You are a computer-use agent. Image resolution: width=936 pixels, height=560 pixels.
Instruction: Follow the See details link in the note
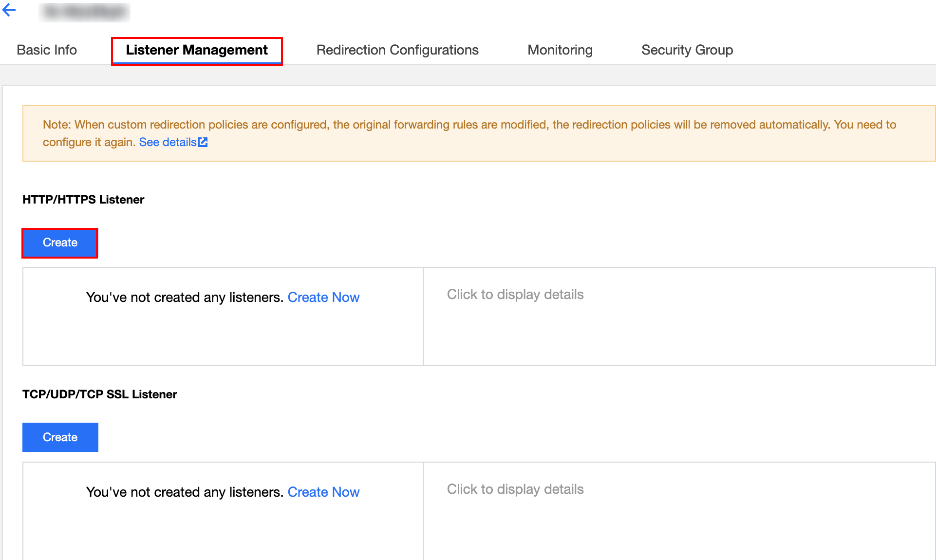coord(168,142)
